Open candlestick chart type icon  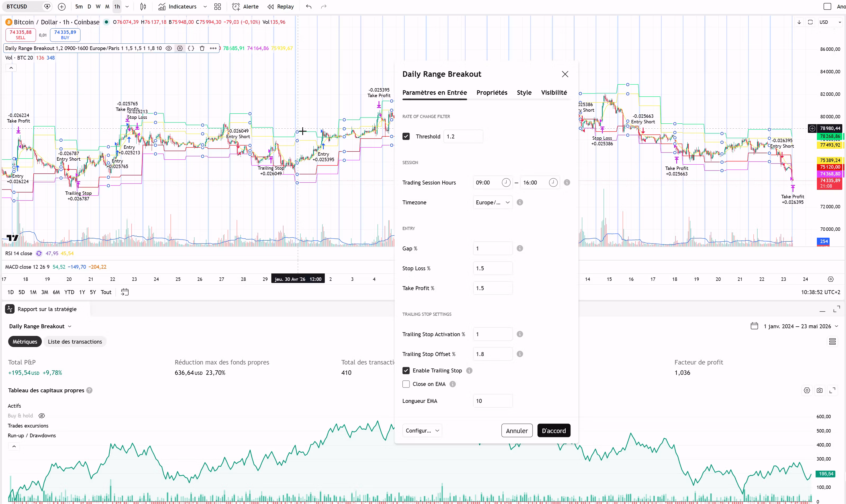pyautogui.click(x=143, y=6)
